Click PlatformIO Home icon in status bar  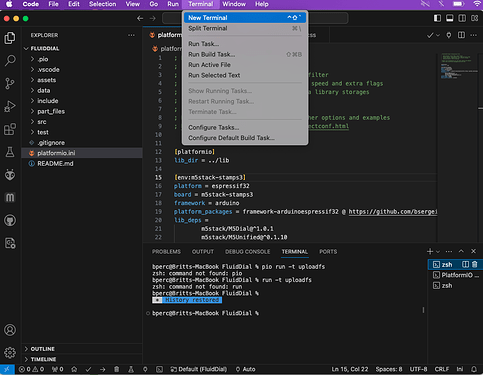click(x=74, y=369)
